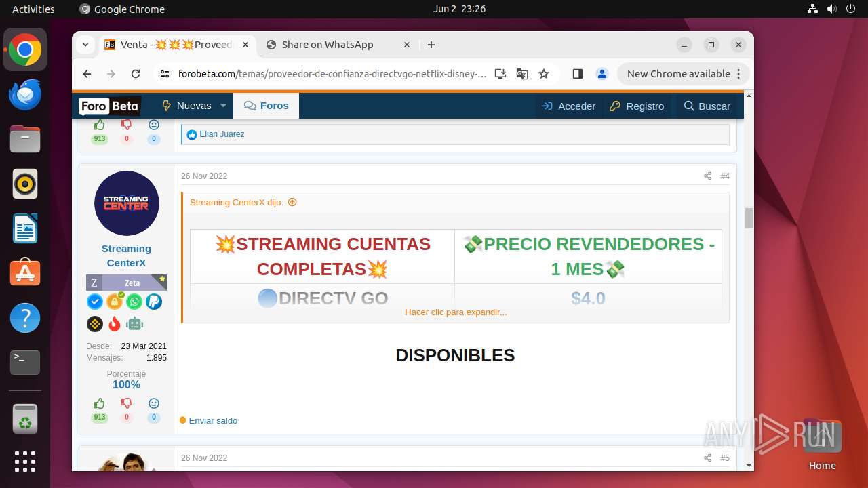
Task: Click neutral face icon below Porcentaje
Action: click(x=154, y=403)
